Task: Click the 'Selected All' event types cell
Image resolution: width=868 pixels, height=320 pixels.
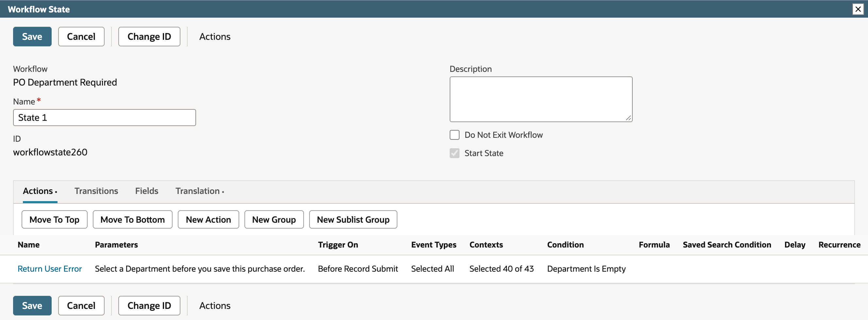Action: (433, 269)
